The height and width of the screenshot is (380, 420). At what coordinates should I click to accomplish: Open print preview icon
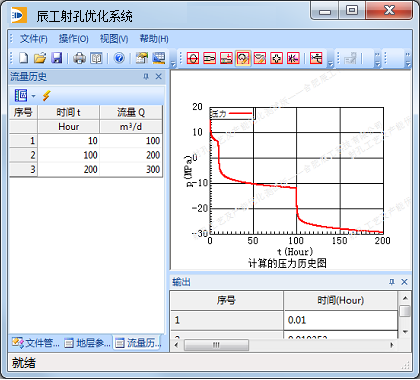click(x=96, y=58)
